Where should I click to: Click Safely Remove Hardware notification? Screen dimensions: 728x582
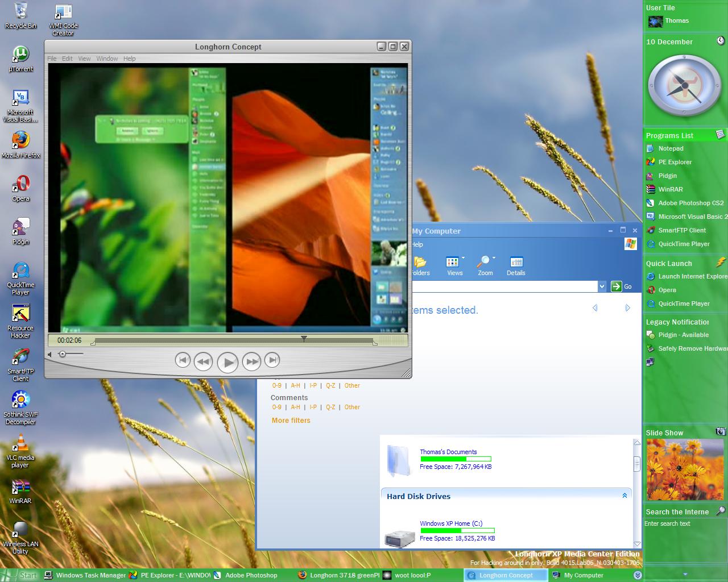686,348
